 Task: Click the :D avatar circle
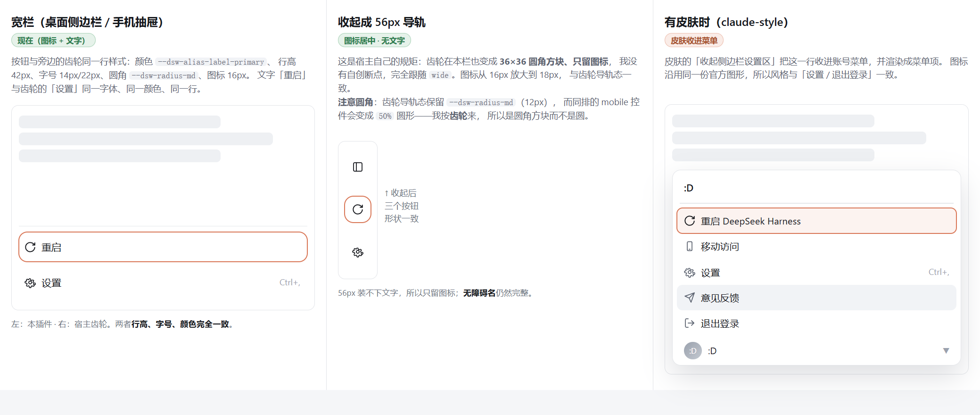[693, 351]
